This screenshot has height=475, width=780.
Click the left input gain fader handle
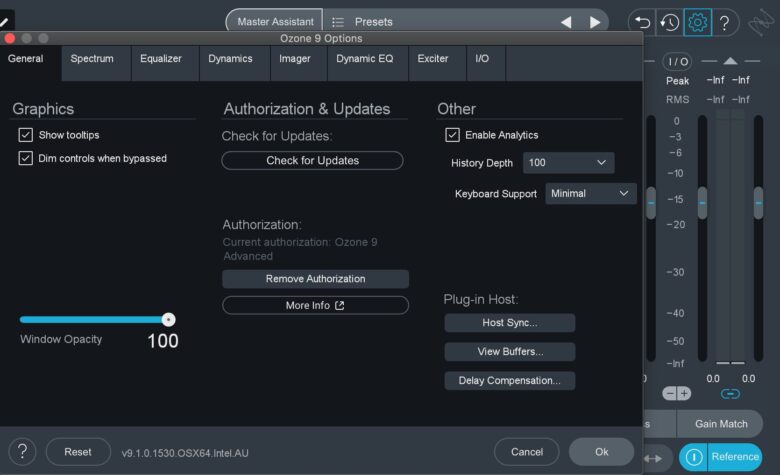(651, 203)
